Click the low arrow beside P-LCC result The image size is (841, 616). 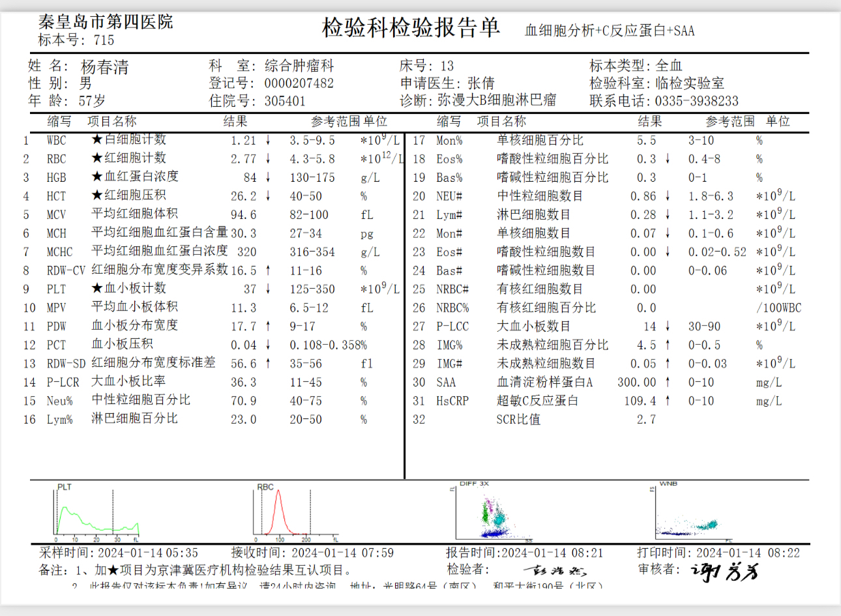click(668, 326)
